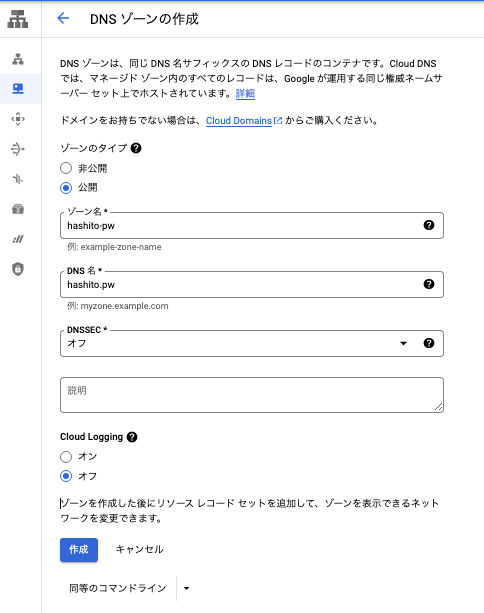Open the Network services logo icon at top of sidebar
484x613 pixels.
click(x=18, y=19)
